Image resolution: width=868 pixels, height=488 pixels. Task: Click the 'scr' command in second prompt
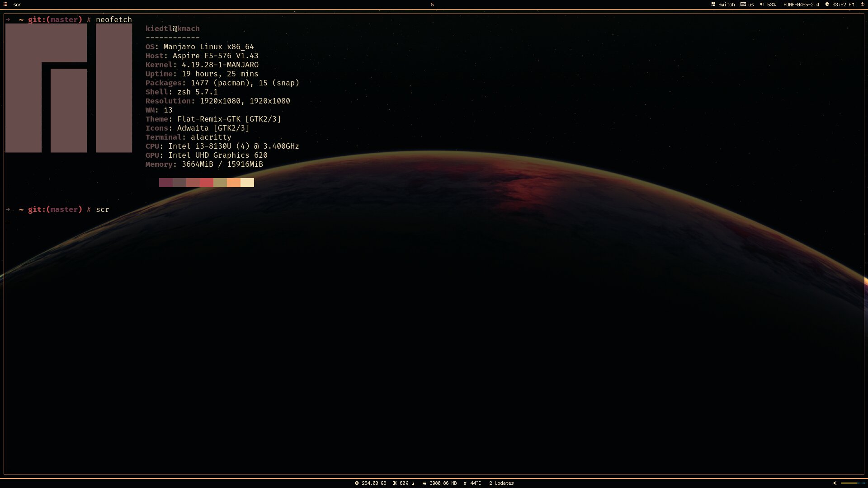pos(103,209)
